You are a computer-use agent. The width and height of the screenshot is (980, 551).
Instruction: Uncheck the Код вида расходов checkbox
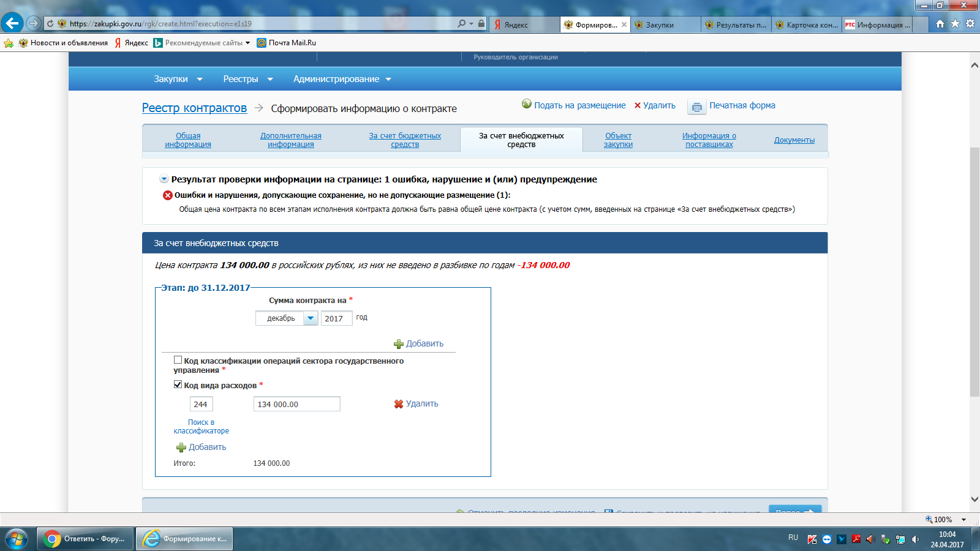click(x=178, y=384)
